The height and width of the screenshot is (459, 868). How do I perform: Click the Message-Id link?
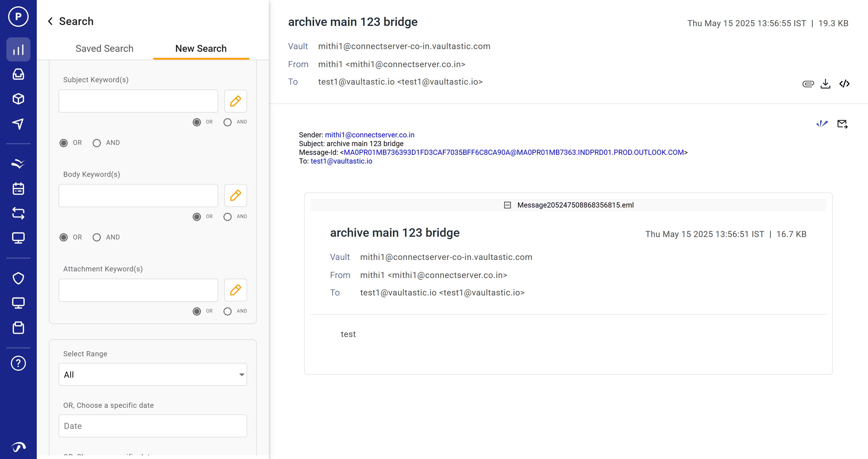coord(513,152)
